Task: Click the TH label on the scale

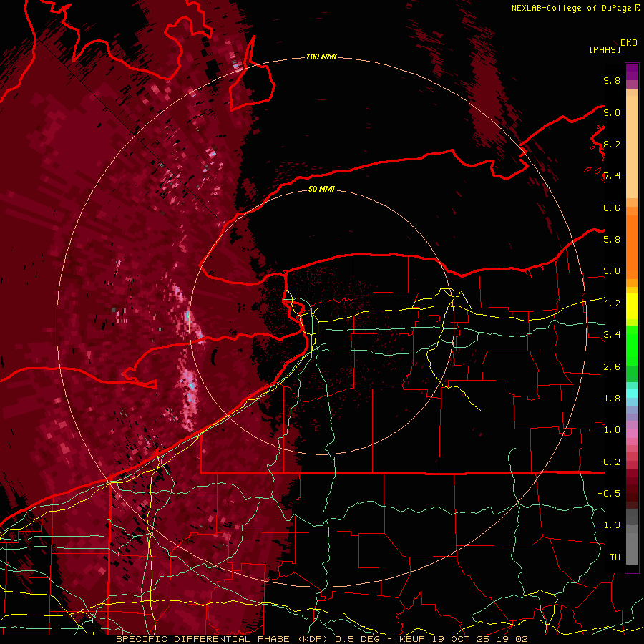Action: [x=615, y=557]
